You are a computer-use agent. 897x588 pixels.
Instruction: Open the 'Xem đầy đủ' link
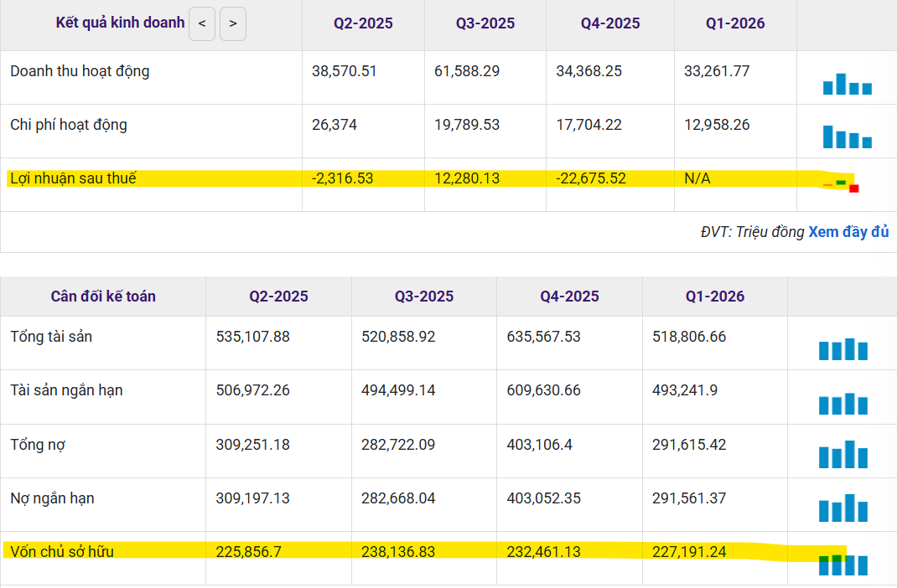[848, 232]
